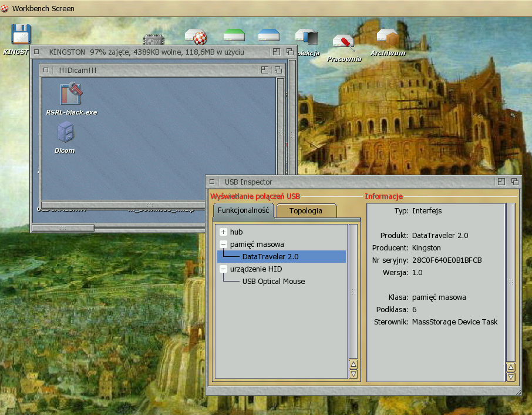Close the !!!Dicam!!! window
This screenshot has height=415, width=532.
46,71
